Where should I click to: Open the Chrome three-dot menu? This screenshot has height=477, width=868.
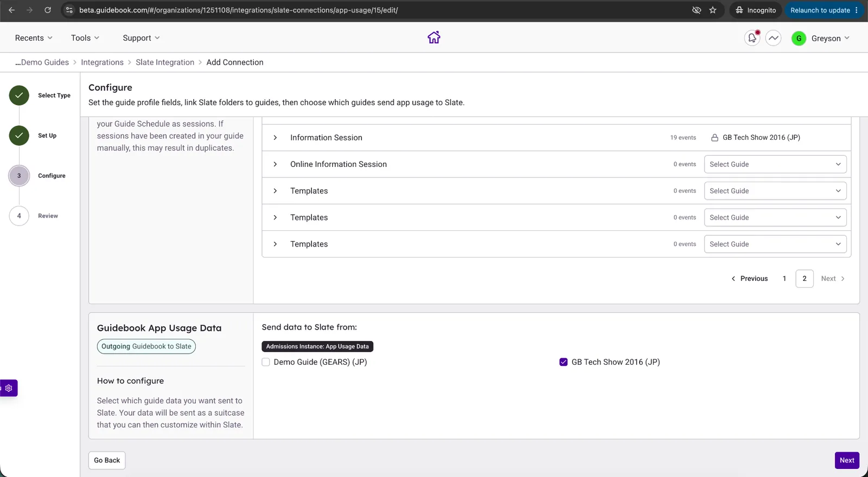(857, 10)
